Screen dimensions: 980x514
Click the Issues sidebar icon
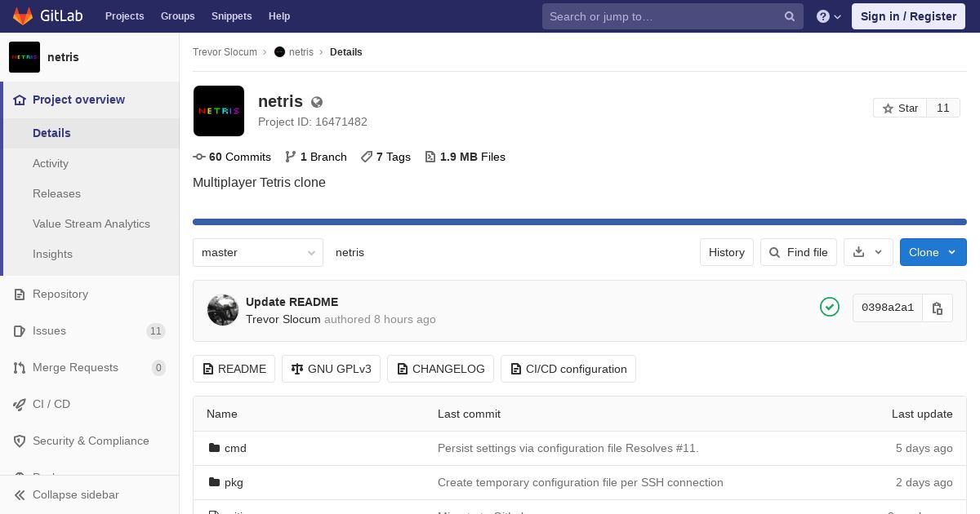20,331
